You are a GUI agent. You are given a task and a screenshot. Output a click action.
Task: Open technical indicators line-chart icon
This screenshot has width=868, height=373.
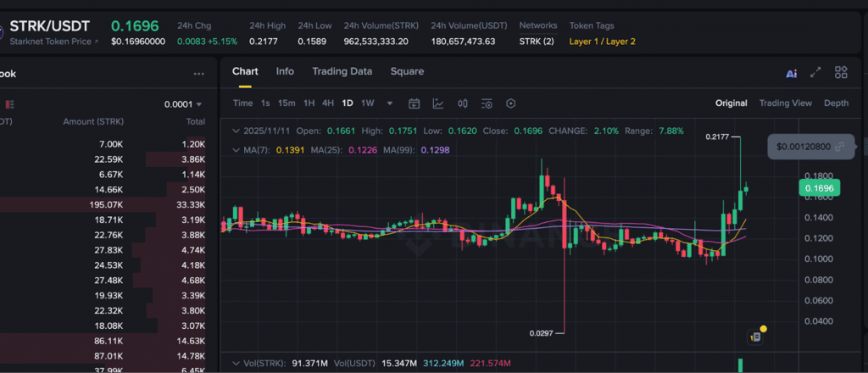(x=438, y=103)
